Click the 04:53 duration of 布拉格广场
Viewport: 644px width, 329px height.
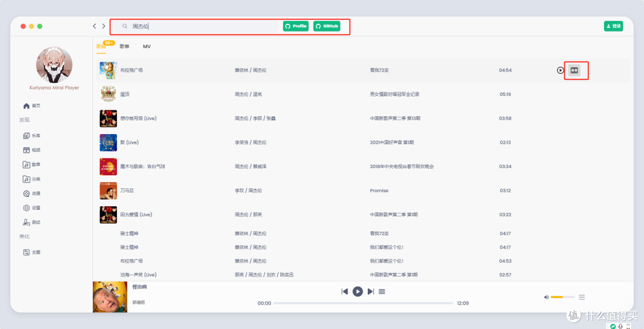pyautogui.click(x=505, y=261)
